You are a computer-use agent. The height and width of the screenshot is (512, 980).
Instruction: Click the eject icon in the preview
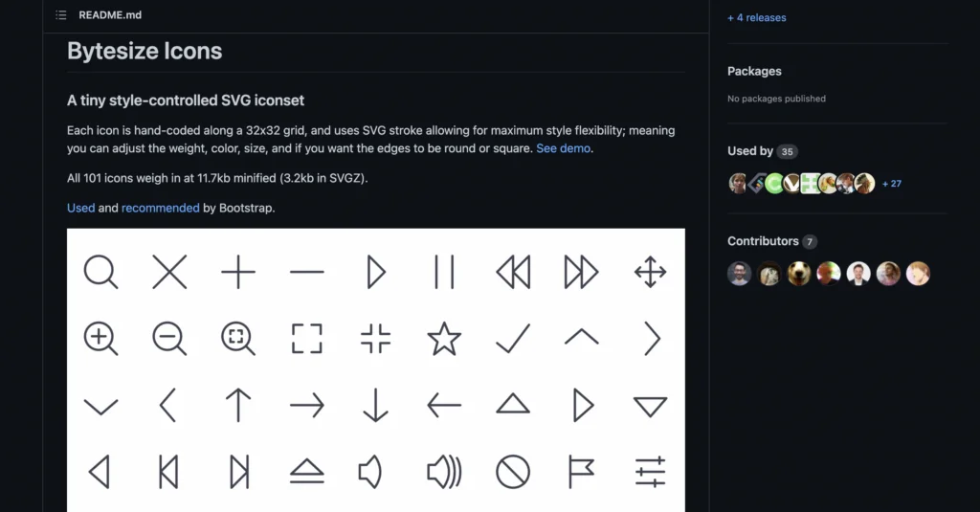(307, 472)
